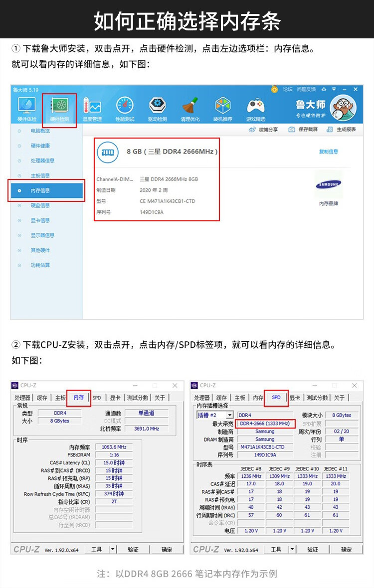The width and height of the screenshot is (374, 588).
Task: Open the 插槽 #2 slot dropdown
Action: (x=215, y=415)
